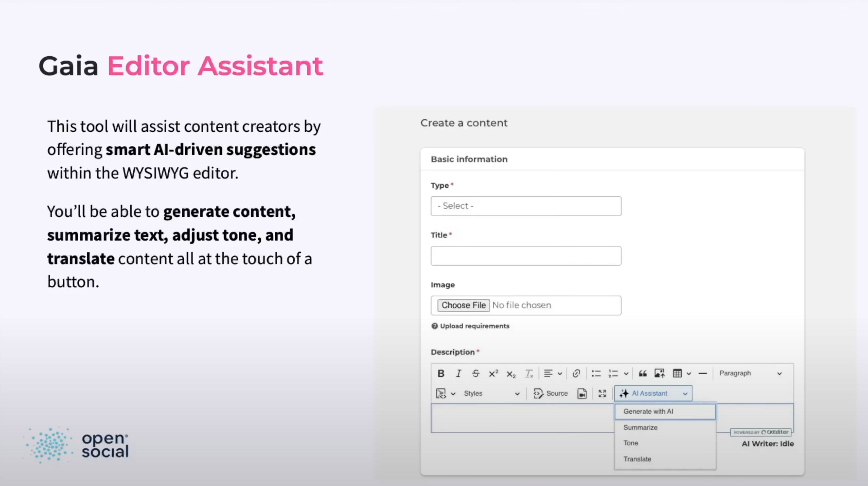The width and height of the screenshot is (868, 486).
Task: Open the Upload requirements link
Action: (x=474, y=326)
